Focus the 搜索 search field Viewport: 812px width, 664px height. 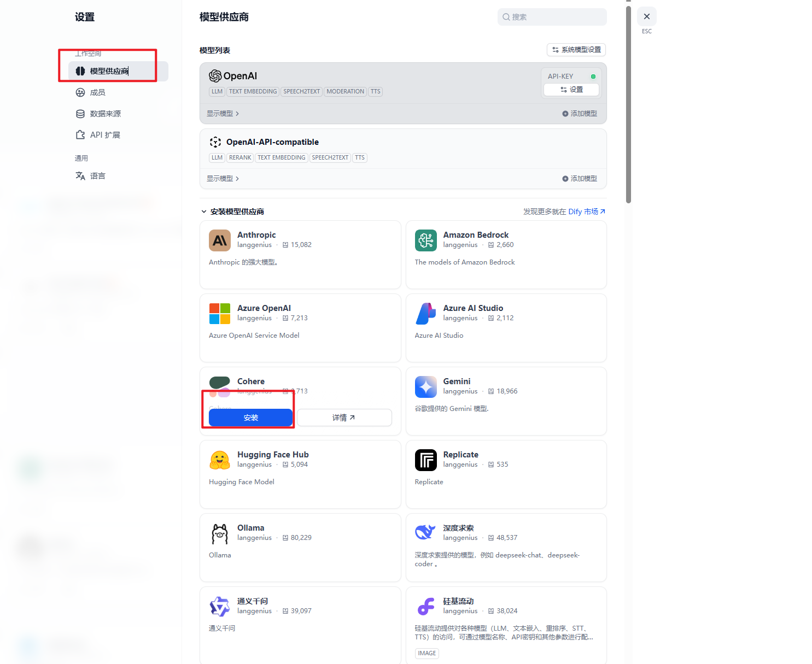click(552, 17)
